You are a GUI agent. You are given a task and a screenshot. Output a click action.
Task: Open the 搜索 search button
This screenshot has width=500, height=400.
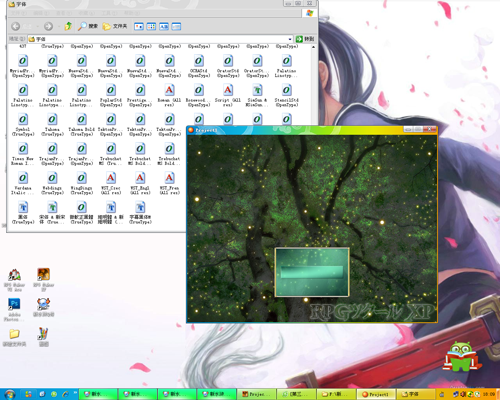click(88, 26)
